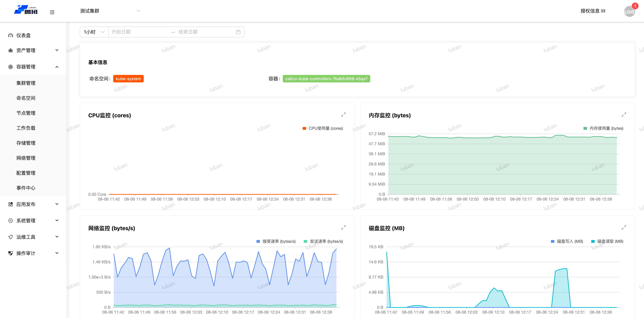Open the calendar icon in date range

[238, 32]
